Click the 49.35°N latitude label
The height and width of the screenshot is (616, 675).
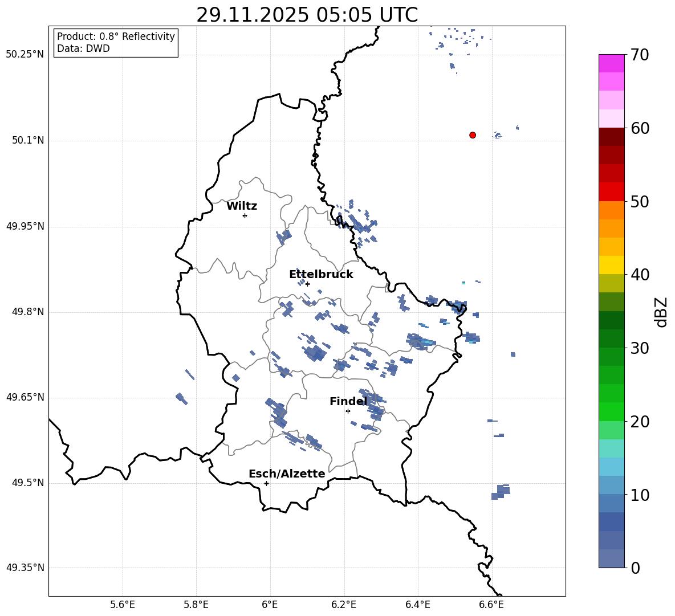tap(25, 568)
